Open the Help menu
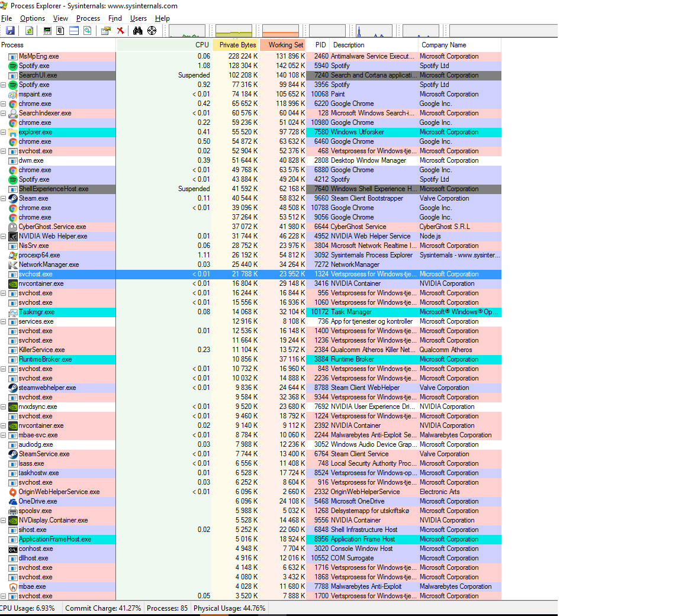Screen dimensions: 682x616 click(162, 18)
